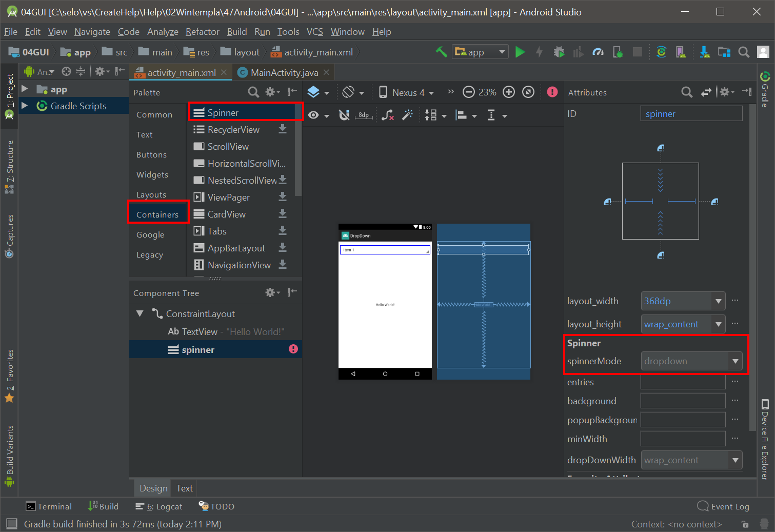Search the Palette with magnifier icon

pyautogui.click(x=253, y=92)
